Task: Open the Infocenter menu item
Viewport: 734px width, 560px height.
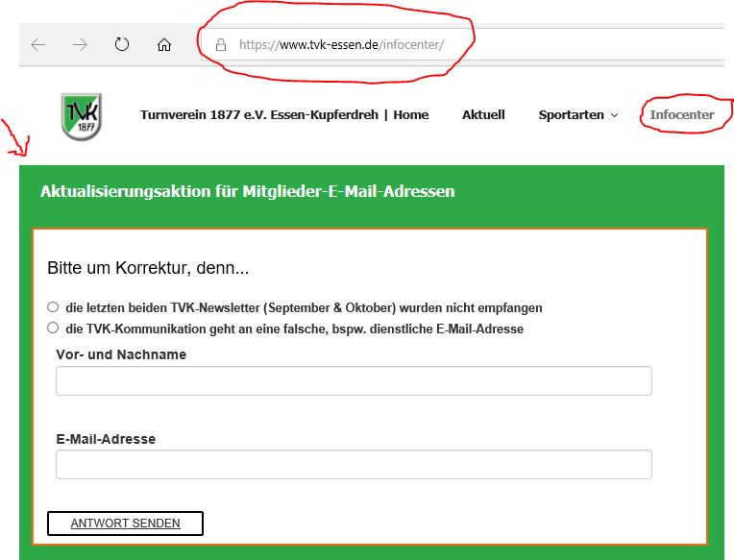Action: 681,115
